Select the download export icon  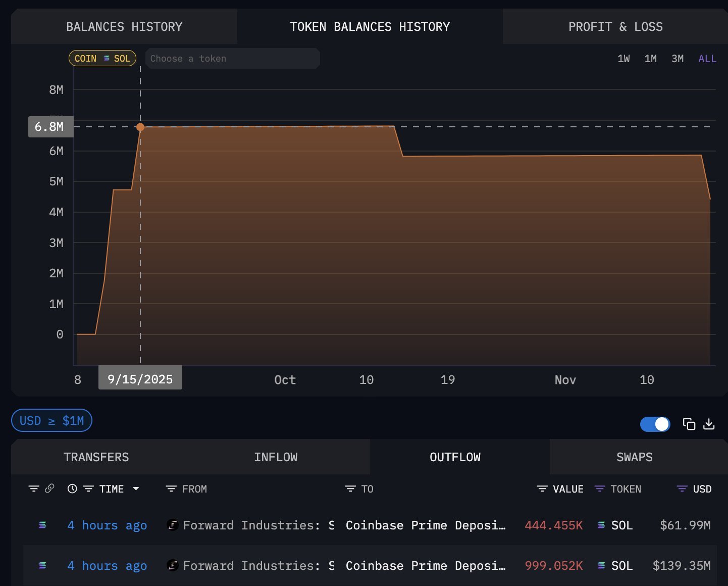click(709, 424)
